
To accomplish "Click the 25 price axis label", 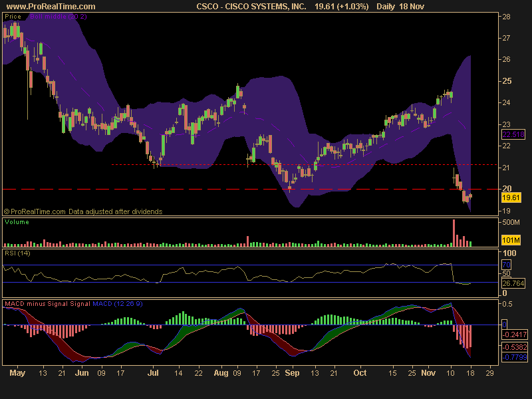I will pos(507,81).
